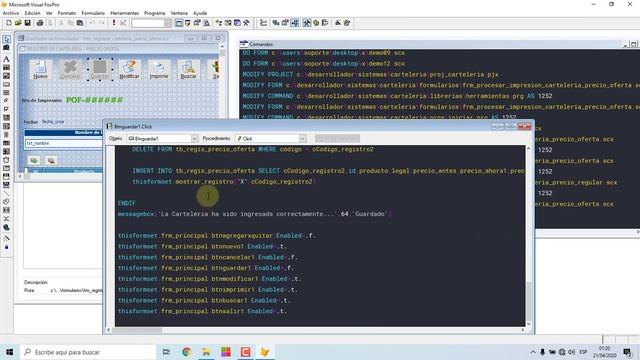Open File Explorer from the taskbar

coord(206,352)
